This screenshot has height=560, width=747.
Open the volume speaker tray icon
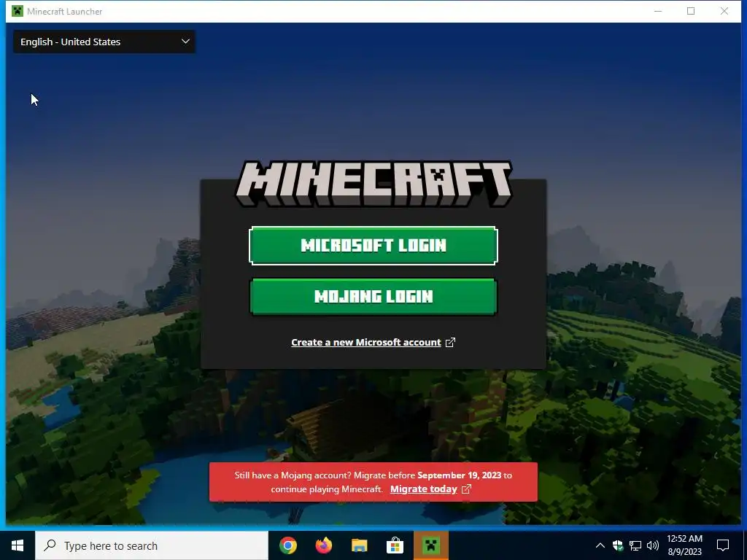pos(653,545)
